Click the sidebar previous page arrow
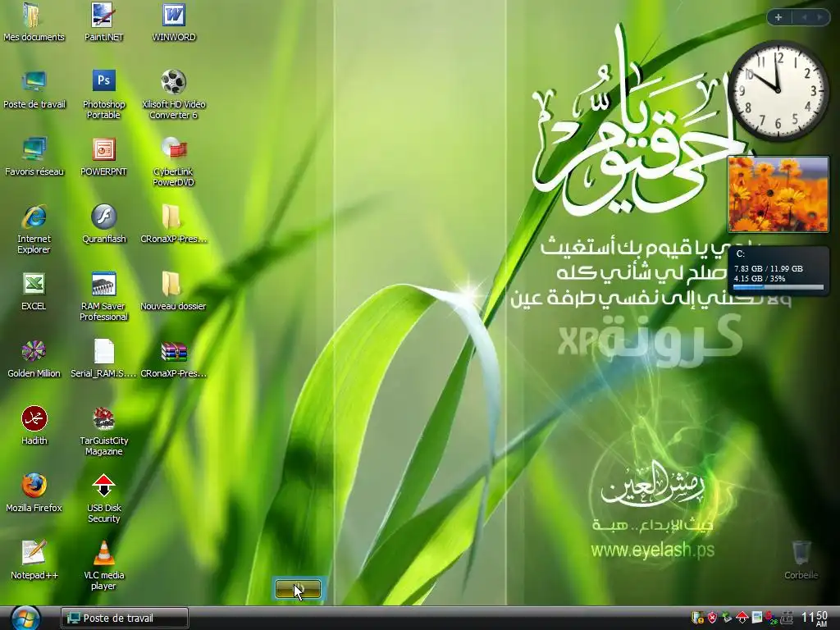The image size is (840, 630). coord(804,18)
